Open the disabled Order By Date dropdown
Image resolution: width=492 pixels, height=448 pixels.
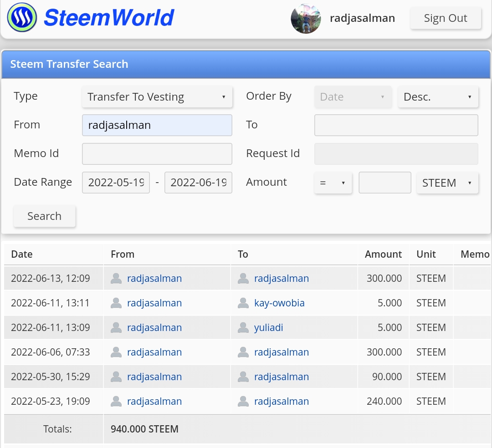[353, 97]
